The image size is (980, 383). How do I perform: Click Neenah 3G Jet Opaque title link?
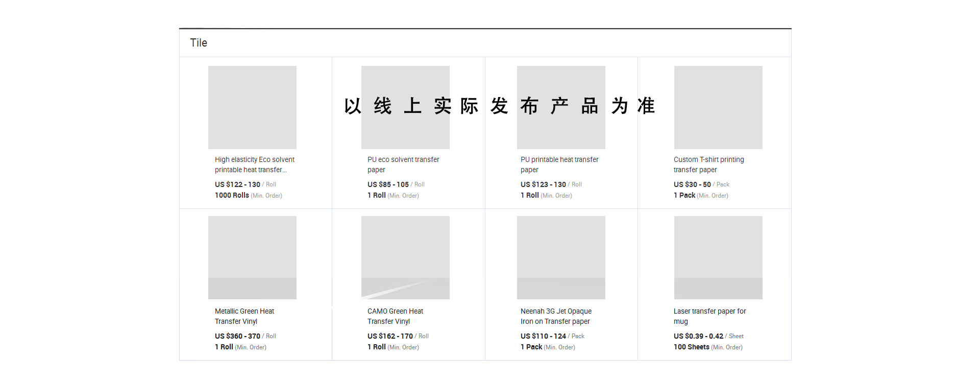pyautogui.click(x=556, y=316)
